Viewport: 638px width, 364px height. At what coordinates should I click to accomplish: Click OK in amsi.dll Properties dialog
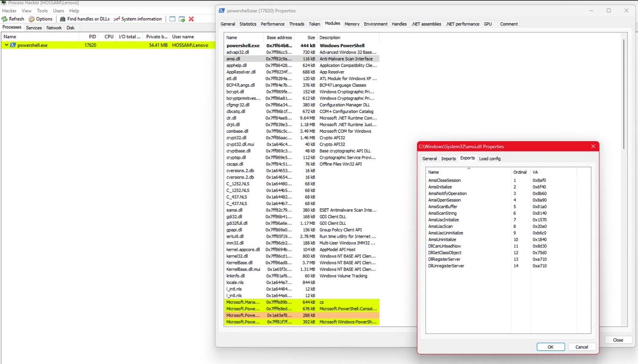coord(550,346)
